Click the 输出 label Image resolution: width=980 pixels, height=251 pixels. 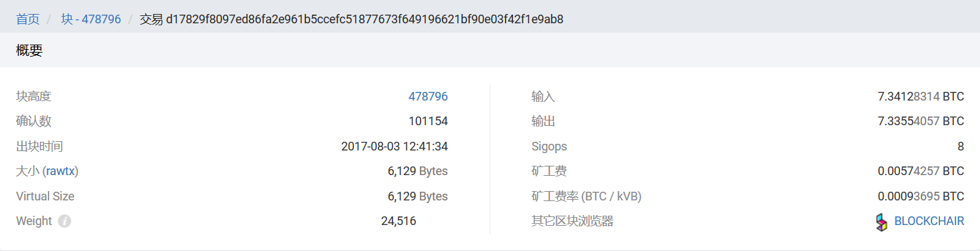tap(543, 121)
